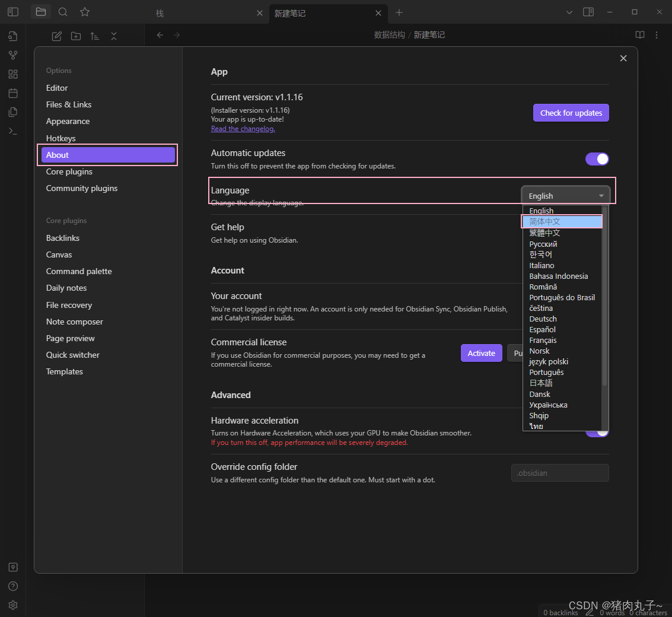Switch to the 栈 tab
The height and width of the screenshot is (617, 672).
(207, 13)
